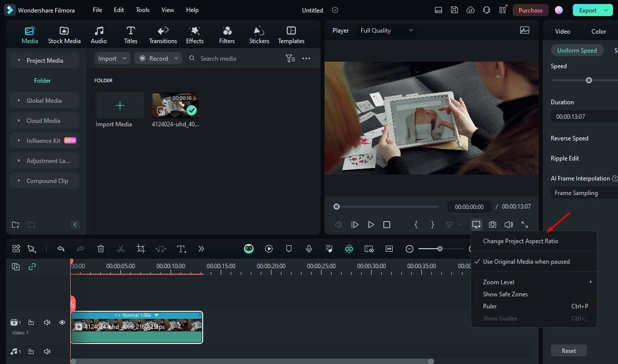Create a new folder in media sidebar
The width and height of the screenshot is (618, 364).
pos(16,225)
